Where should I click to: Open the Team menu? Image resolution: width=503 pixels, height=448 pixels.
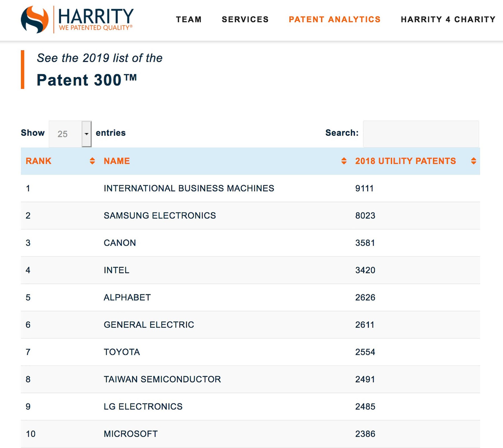(x=189, y=19)
